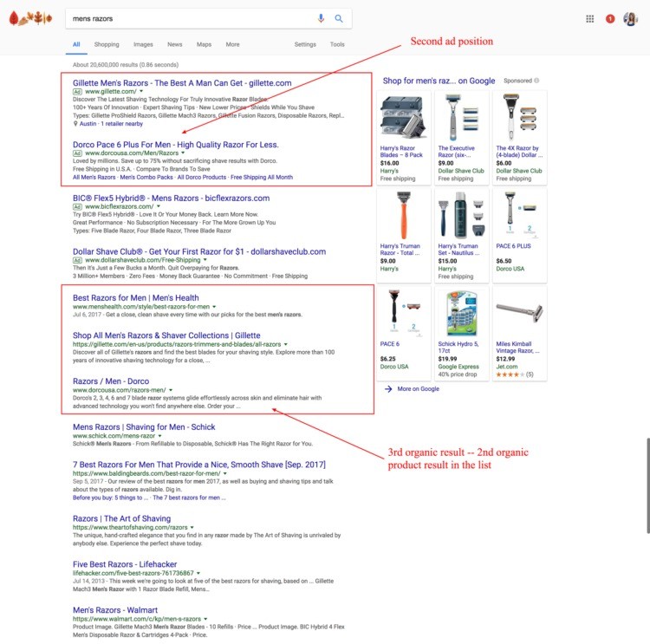Click the magnifying glass search button

pos(339,18)
